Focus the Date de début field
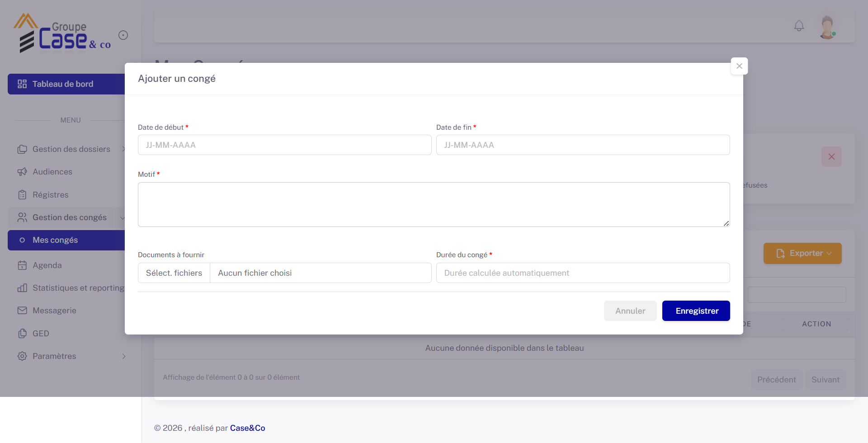The height and width of the screenshot is (443, 868). (285, 145)
